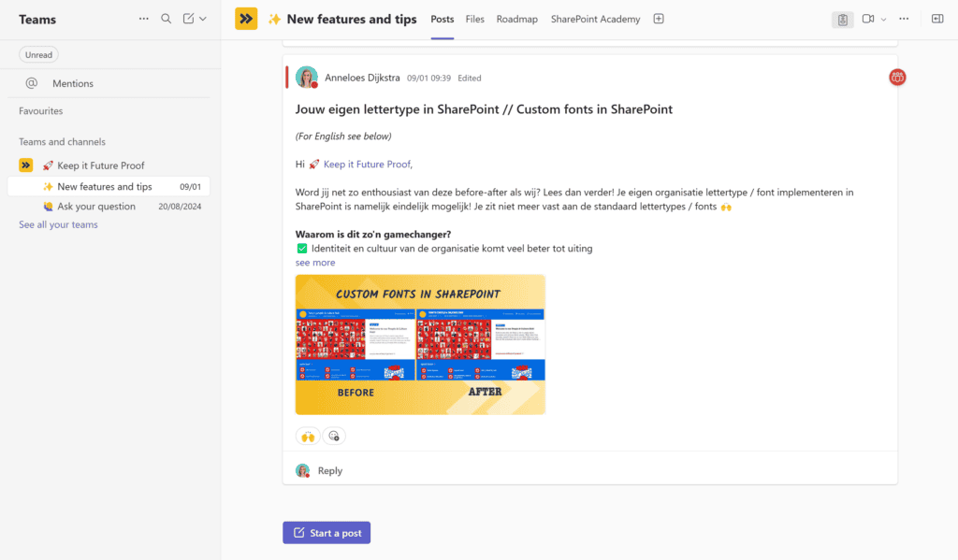Open the Custom Fonts in SharePoint image
Viewport: 958px width, 560px height.
pyautogui.click(x=420, y=344)
